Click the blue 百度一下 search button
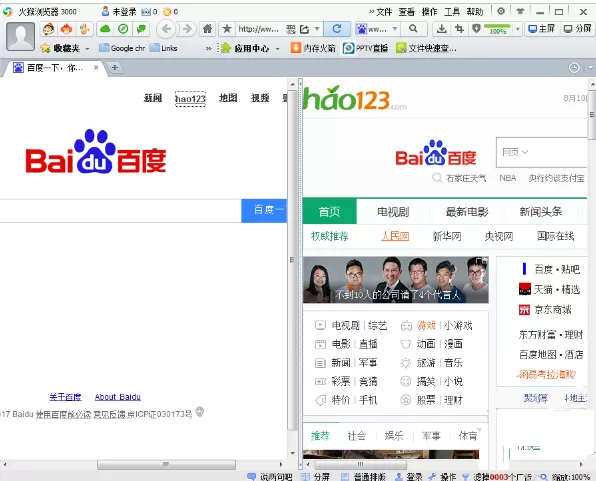 click(264, 210)
